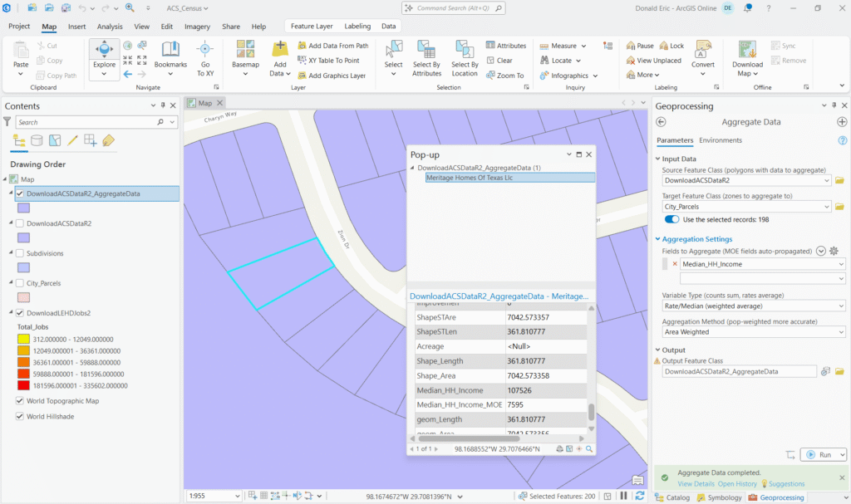Toggle Use the selected records switch

click(x=671, y=219)
